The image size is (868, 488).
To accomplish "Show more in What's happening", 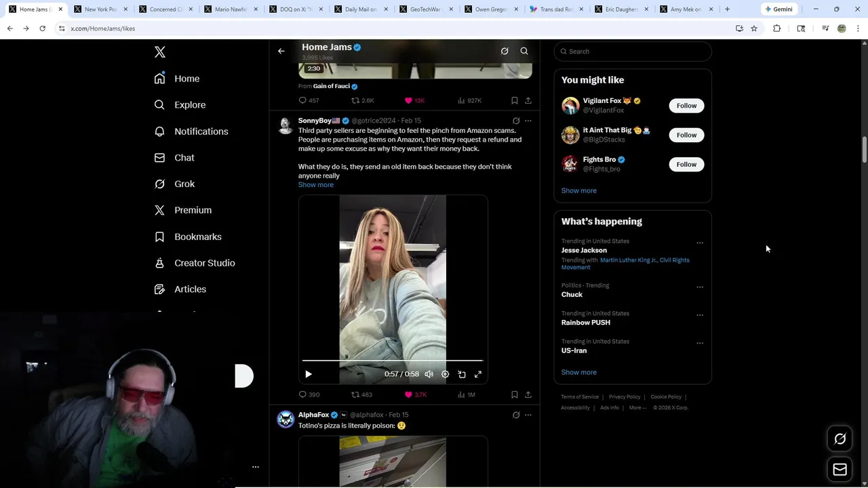I will (x=579, y=372).
